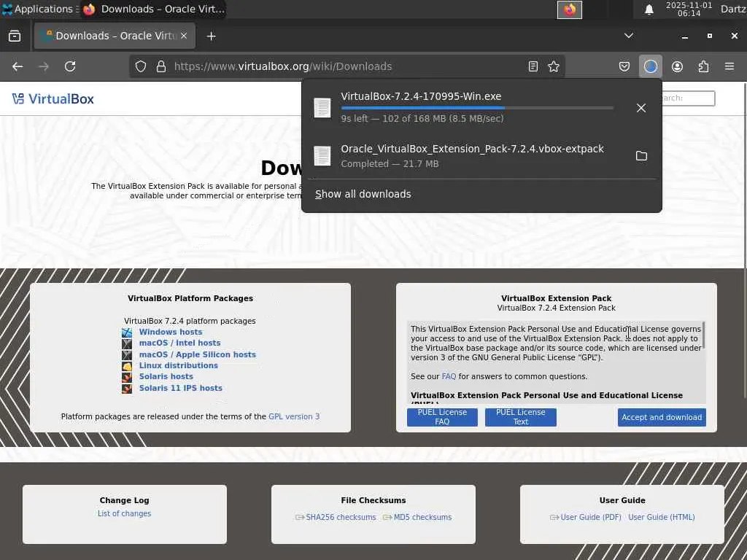Click the Linux distributions icon
Viewport: 747px width, 560px height.
tap(127, 366)
